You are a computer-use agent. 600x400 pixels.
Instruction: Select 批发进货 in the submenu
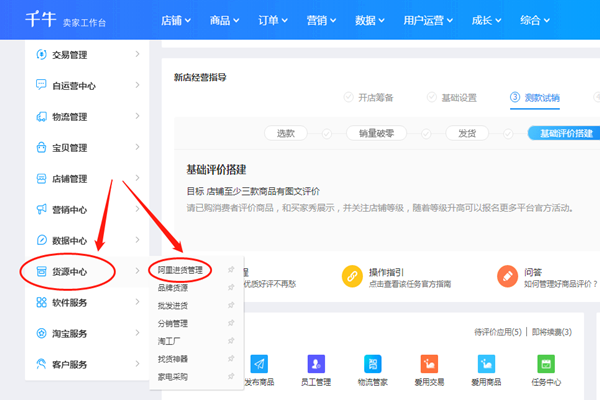[x=173, y=305]
